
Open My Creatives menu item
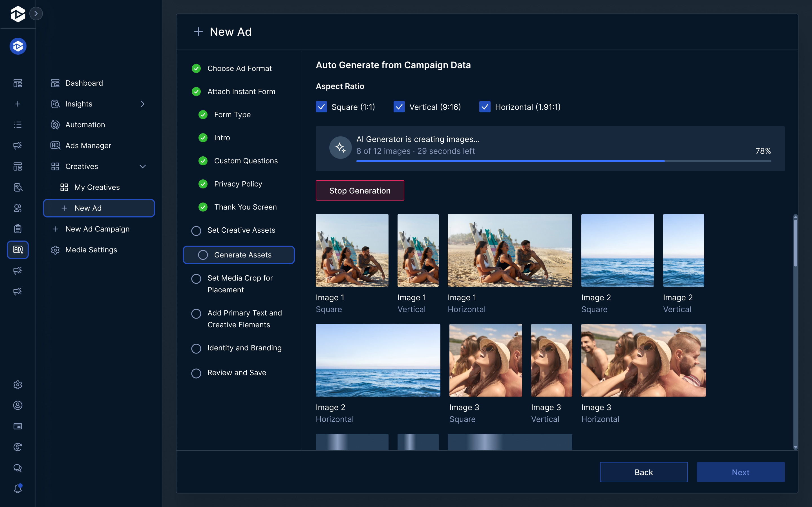(97, 187)
